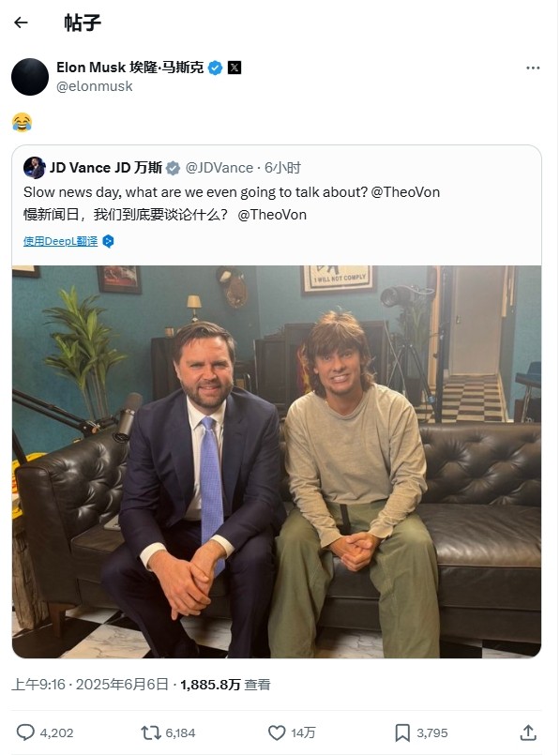This screenshot has width=560, height=755.
Task: Go back using the left arrow
Action: [21, 23]
